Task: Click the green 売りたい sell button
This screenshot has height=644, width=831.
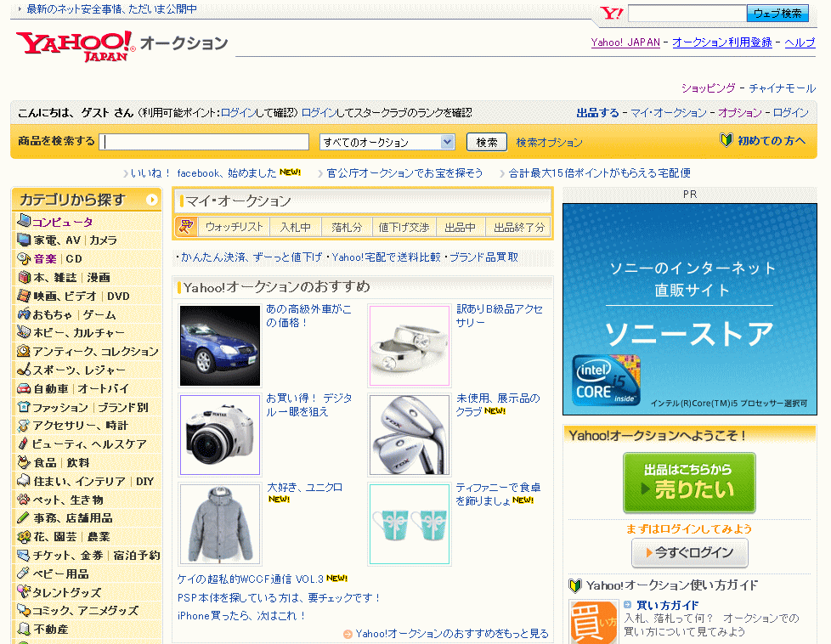Action: coord(689,483)
